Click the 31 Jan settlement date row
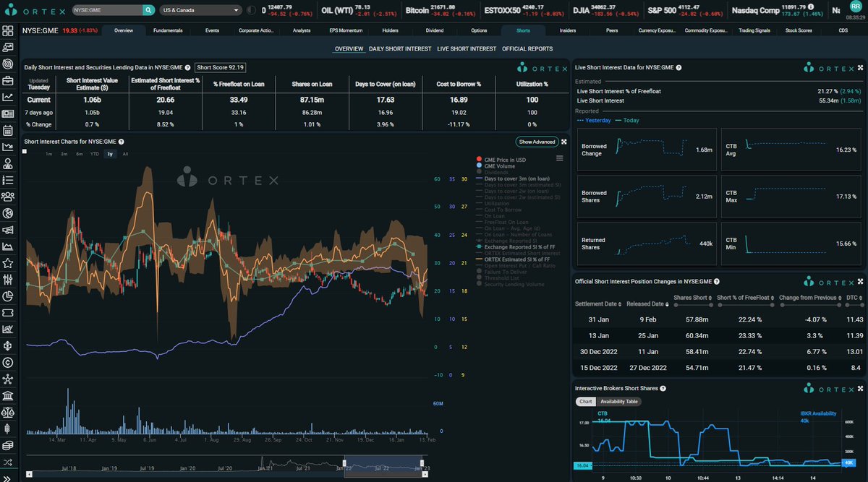Screen dimensions: 868x482 tap(718, 319)
